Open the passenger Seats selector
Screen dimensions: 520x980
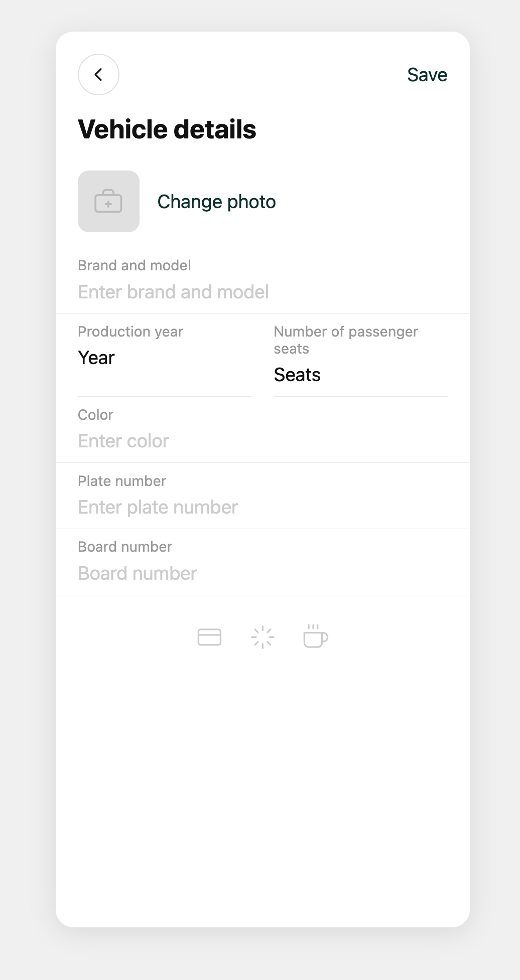(x=360, y=375)
